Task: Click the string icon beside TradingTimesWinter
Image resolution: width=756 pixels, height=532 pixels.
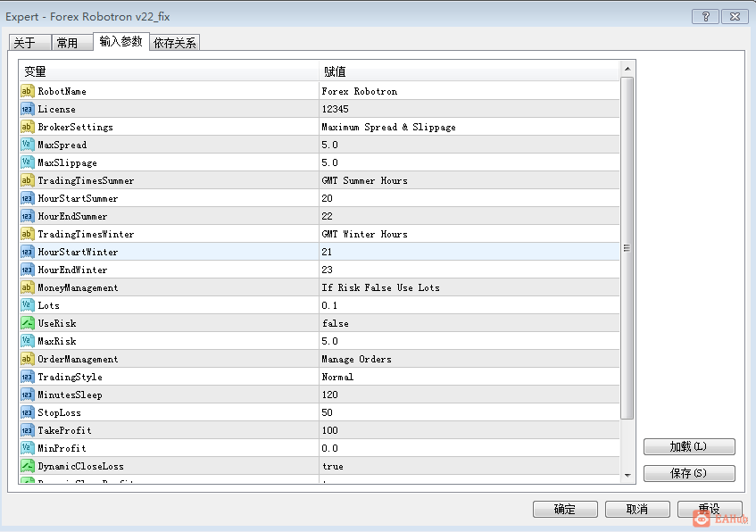Action: point(28,234)
